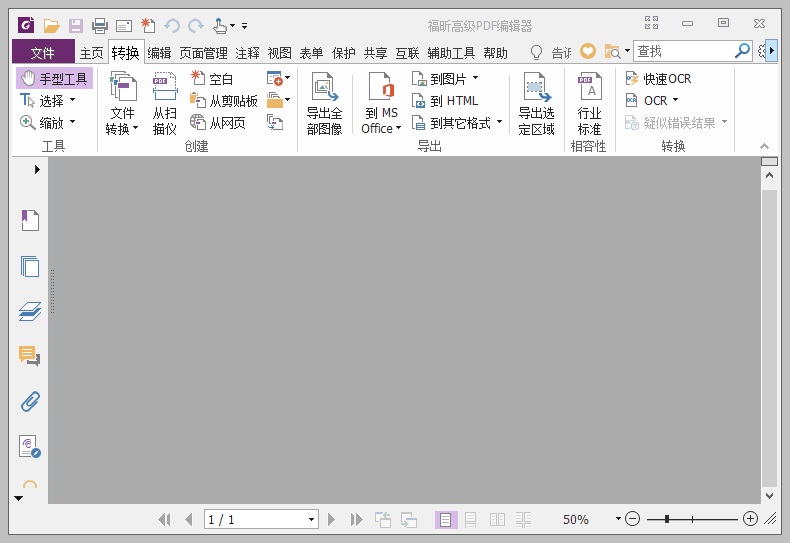Click the From Scanner (从扫描仪) icon
Screen dimensions: 790x543
point(164,103)
